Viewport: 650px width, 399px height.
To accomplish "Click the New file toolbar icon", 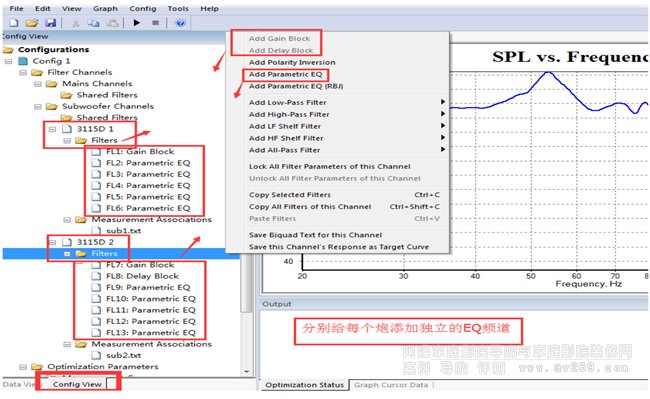I will click(14, 23).
